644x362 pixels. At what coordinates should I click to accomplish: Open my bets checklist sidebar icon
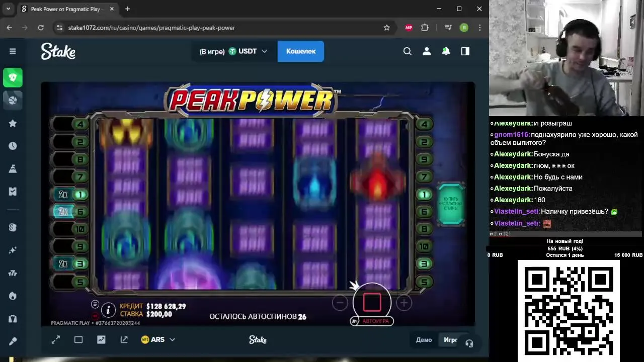[x=13, y=192]
